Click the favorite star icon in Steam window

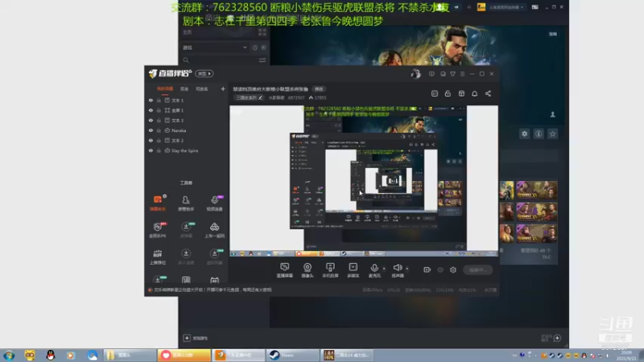click(553, 134)
